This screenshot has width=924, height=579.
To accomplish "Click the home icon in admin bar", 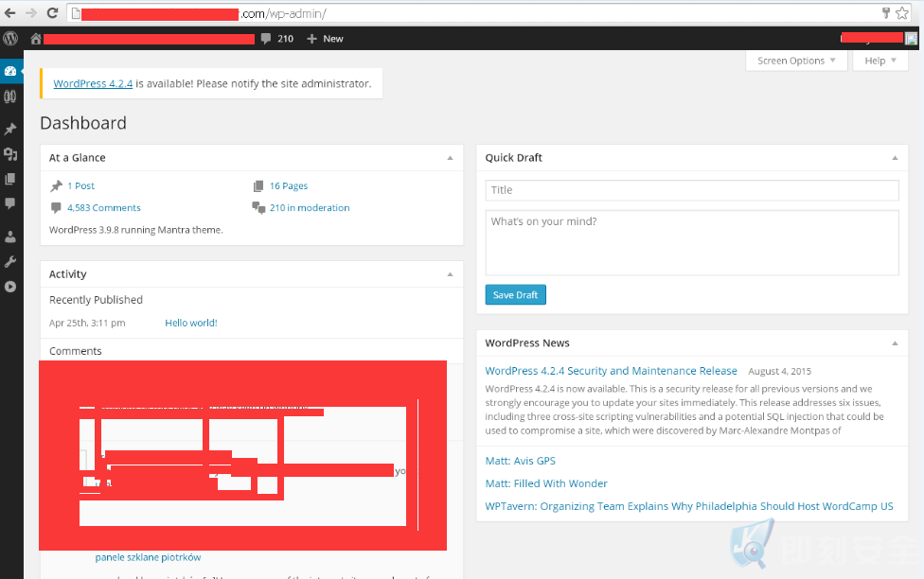I will pyautogui.click(x=36, y=39).
